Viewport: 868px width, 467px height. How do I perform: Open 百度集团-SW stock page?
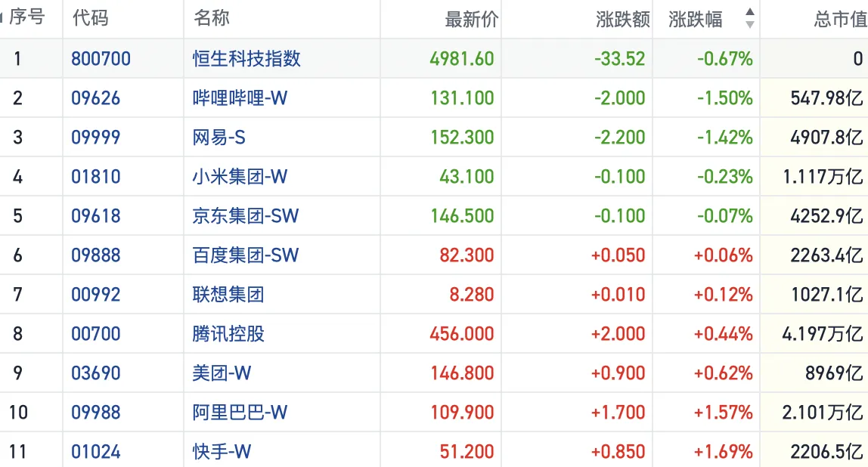coord(245,255)
